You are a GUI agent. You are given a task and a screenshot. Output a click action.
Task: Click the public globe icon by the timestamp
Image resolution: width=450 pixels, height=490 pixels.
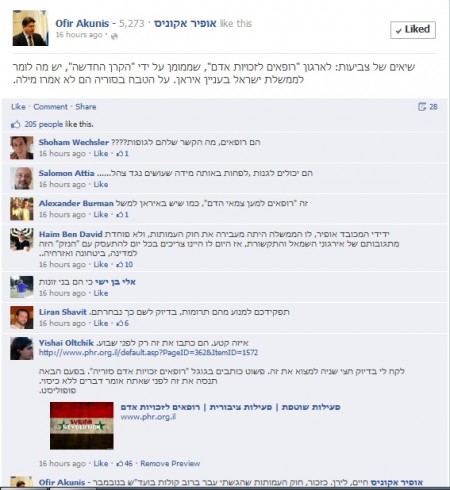click(x=114, y=36)
